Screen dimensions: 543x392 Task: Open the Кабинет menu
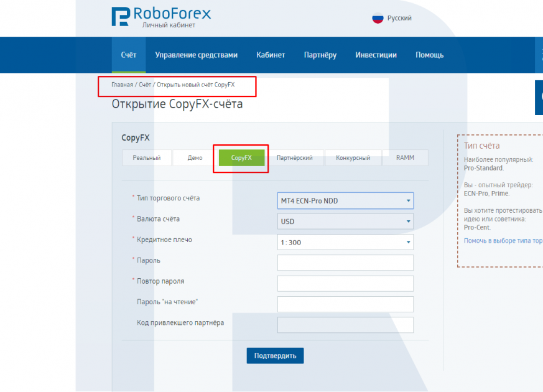271,55
